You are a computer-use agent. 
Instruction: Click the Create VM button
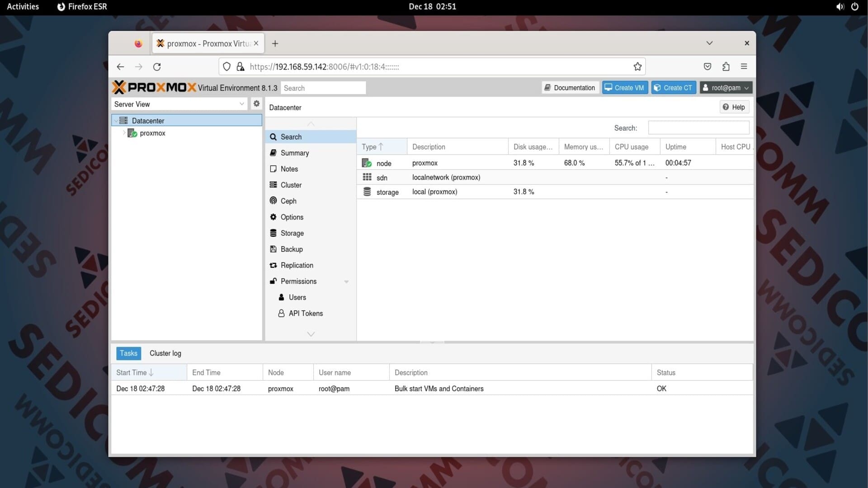click(624, 88)
